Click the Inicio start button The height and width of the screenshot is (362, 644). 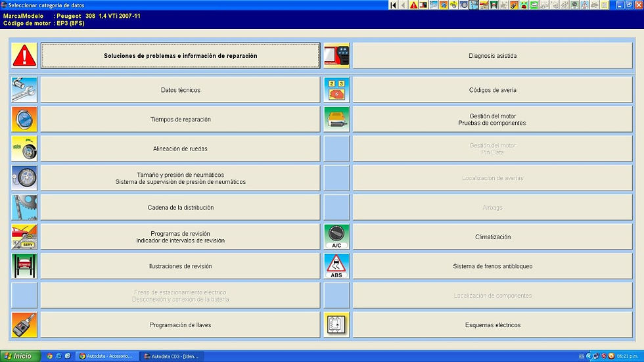(x=20, y=356)
